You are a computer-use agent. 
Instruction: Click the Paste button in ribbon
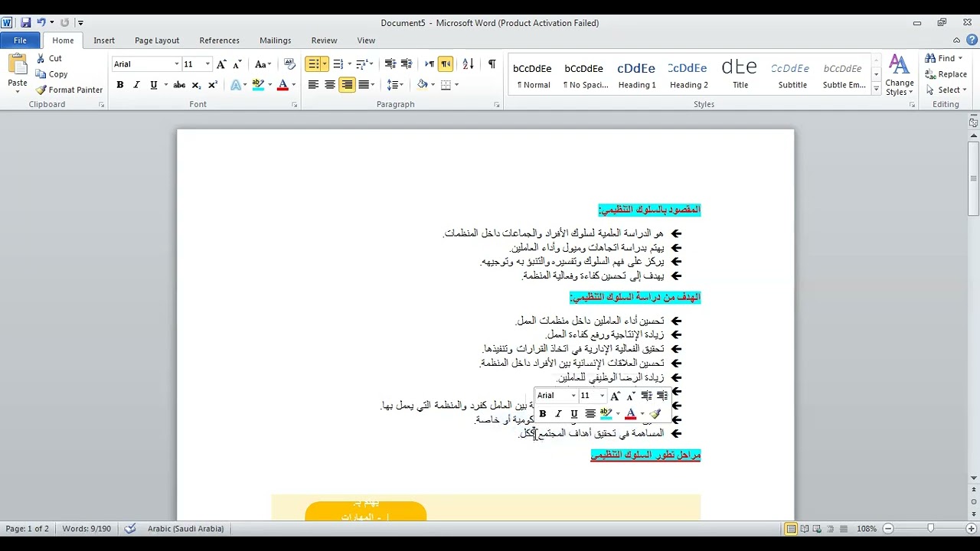17,73
